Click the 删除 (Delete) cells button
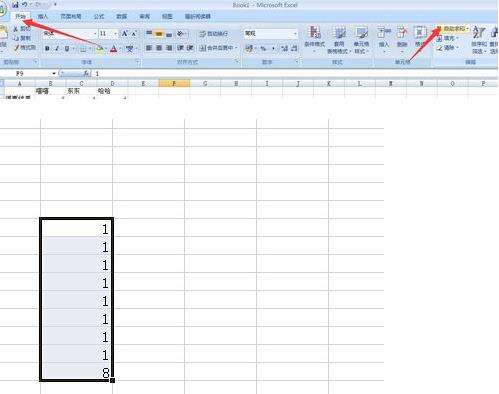The height and width of the screenshot is (394, 499). point(402,38)
